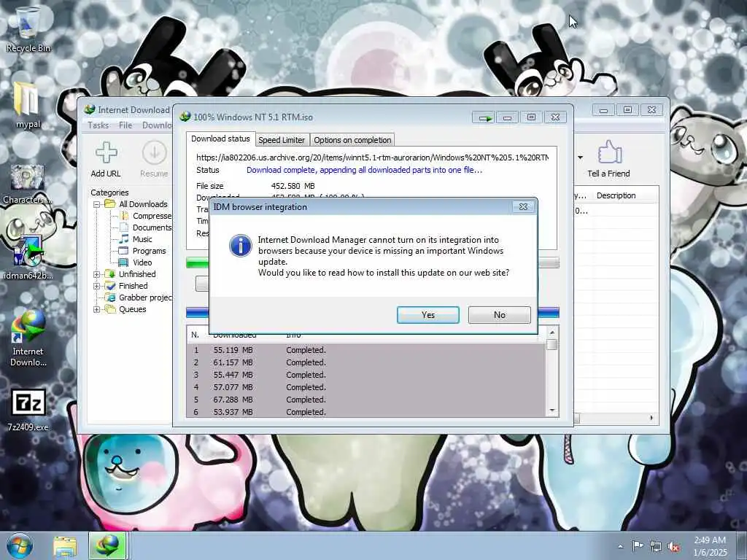This screenshot has height=560, width=747.
Task: Click the blue information icon in dialog
Action: coord(241,246)
